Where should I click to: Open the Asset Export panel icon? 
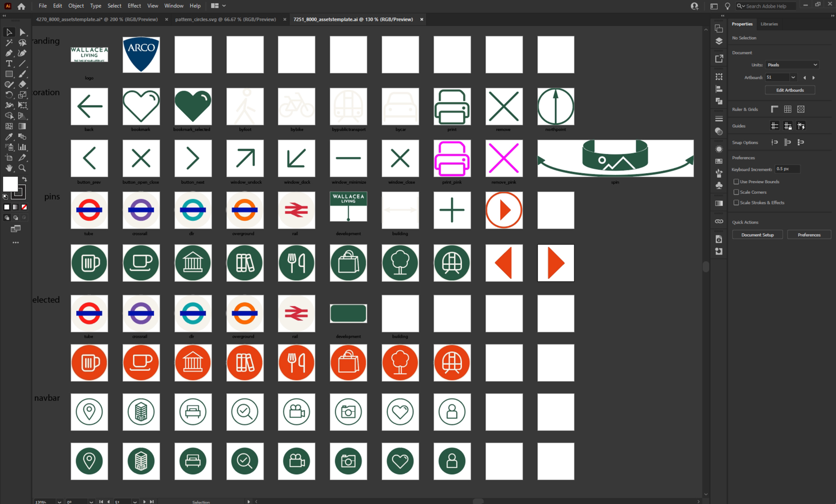click(719, 58)
